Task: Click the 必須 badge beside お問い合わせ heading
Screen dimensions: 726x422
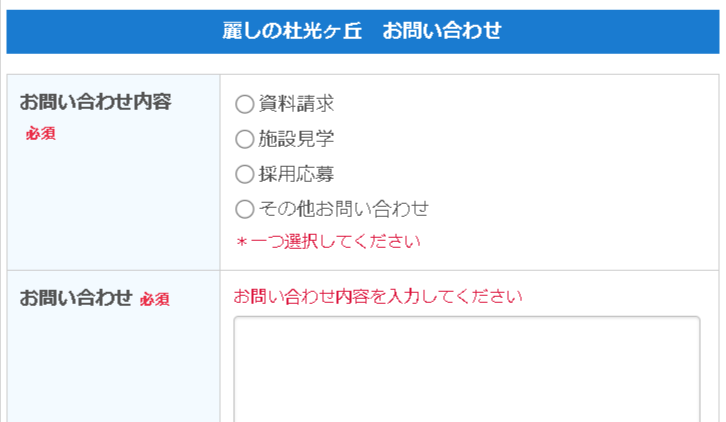Action: [x=155, y=299]
